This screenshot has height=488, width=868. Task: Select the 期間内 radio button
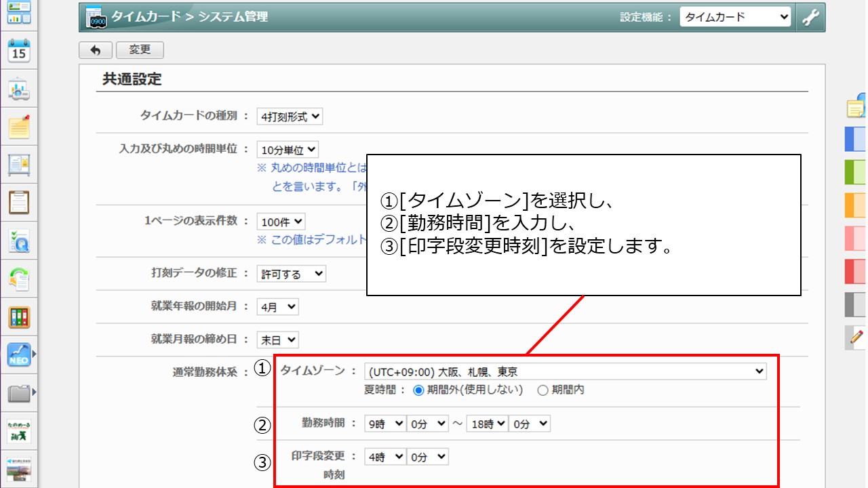(542, 390)
